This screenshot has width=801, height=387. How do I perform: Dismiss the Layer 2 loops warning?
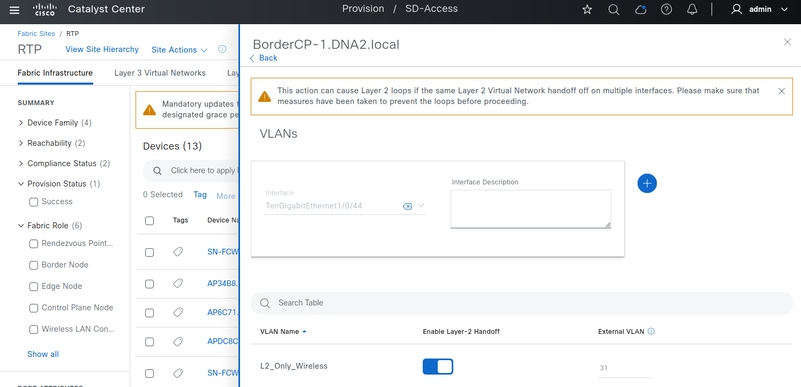tap(781, 91)
